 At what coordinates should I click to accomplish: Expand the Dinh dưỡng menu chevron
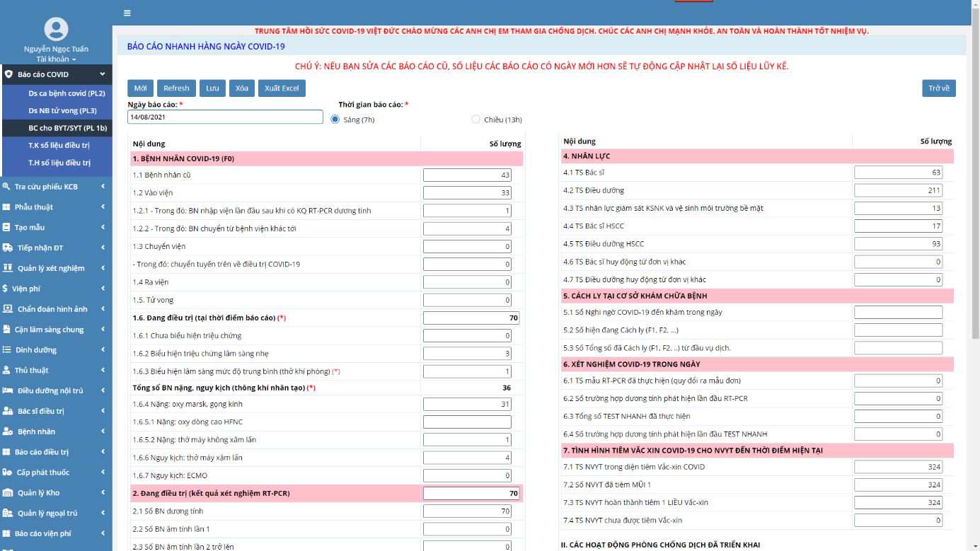103,350
